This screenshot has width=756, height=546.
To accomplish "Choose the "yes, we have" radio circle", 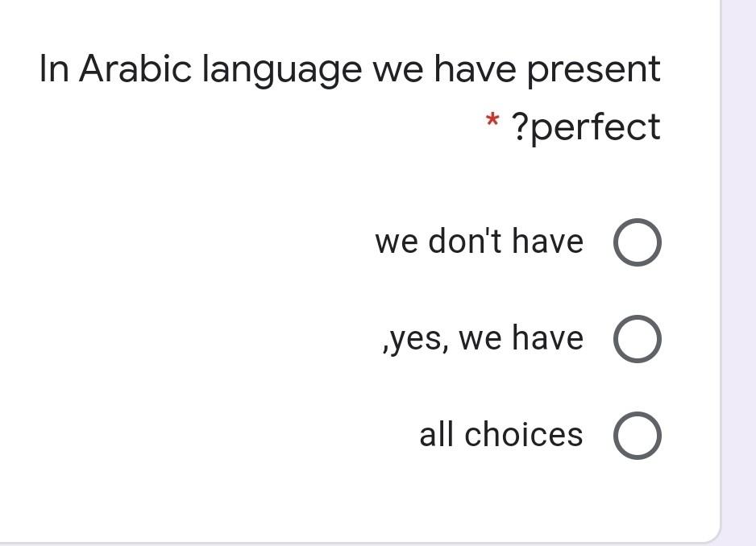I will coord(637,339).
